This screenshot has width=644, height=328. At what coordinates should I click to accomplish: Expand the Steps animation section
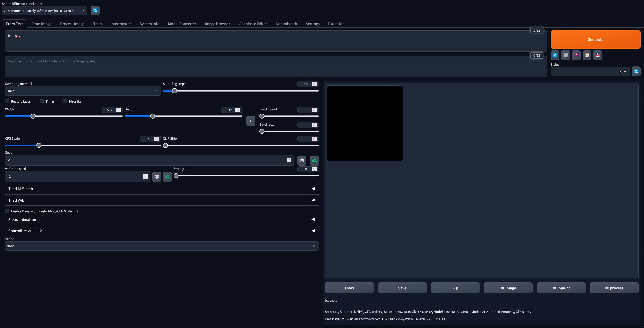(162, 220)
